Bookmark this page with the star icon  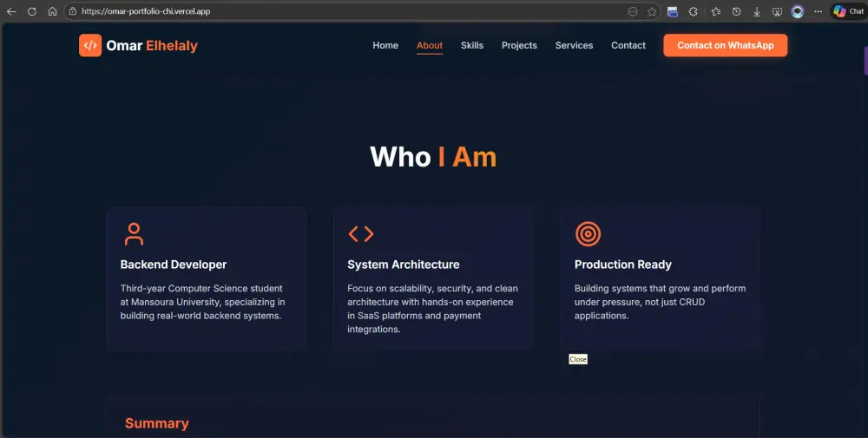(652, 11)
